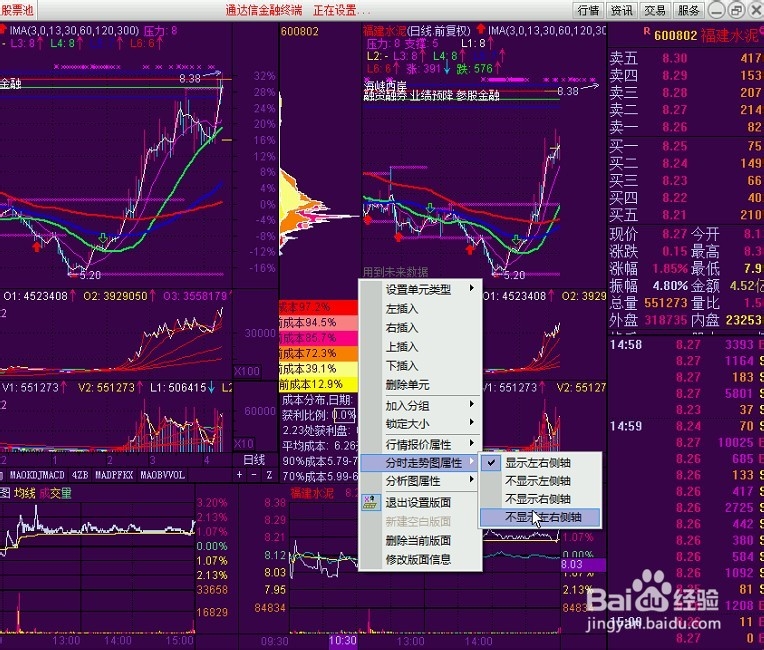Screen dimensions: 764x650
Task: Expand 分析图属性 submenu
Action: click(420, 481)
